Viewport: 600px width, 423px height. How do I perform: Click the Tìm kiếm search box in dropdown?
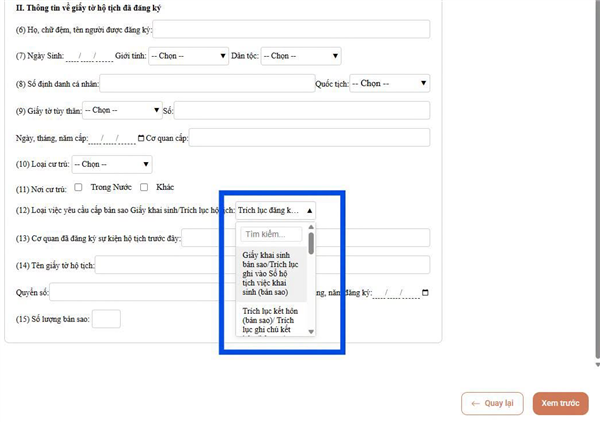click(271, 234)
